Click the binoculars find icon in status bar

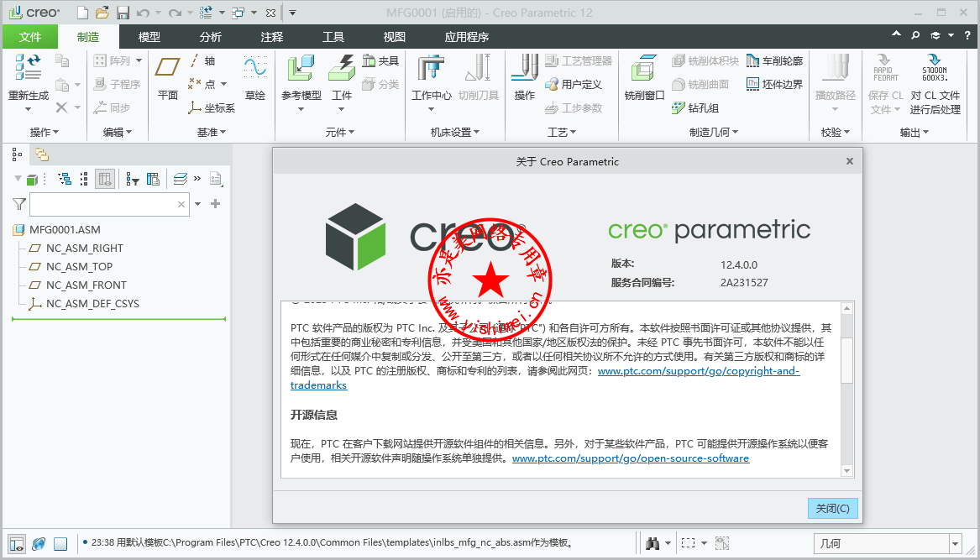coord(652,543)
